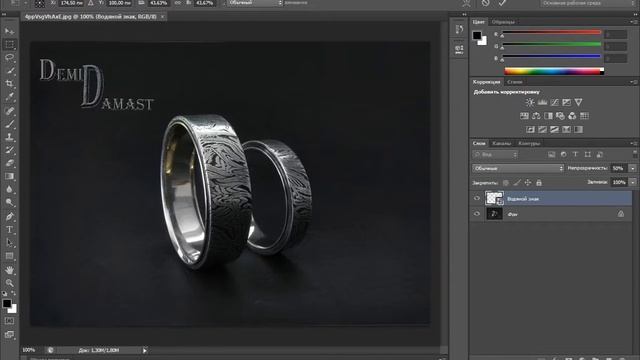Select the Pen tool
The image size is (640, 360).
point(9,216)
